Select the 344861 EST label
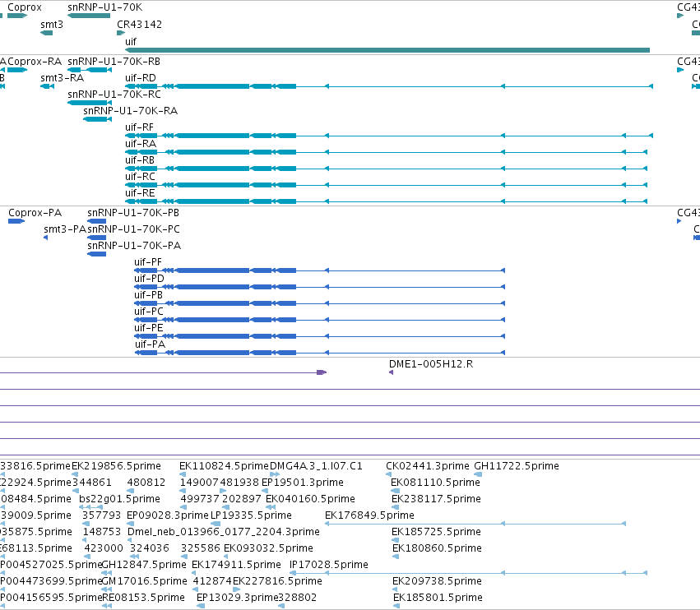700x610 pixels. [92, 483]
